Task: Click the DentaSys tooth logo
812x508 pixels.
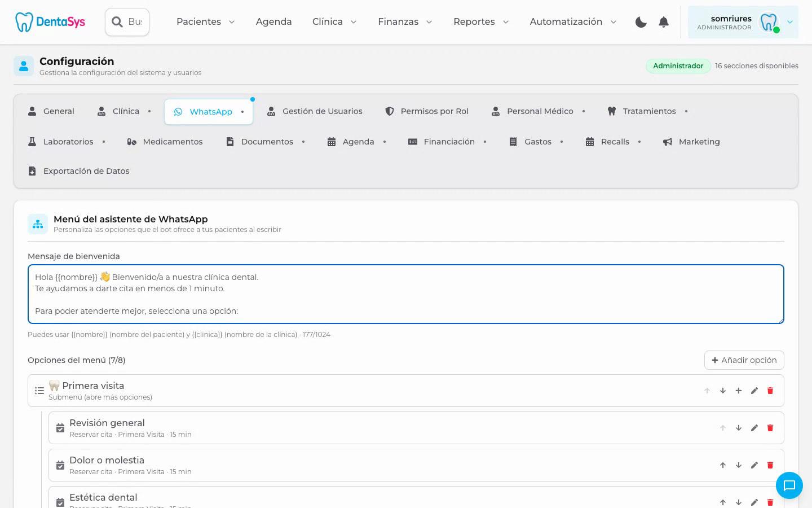Action: [50, 22]
